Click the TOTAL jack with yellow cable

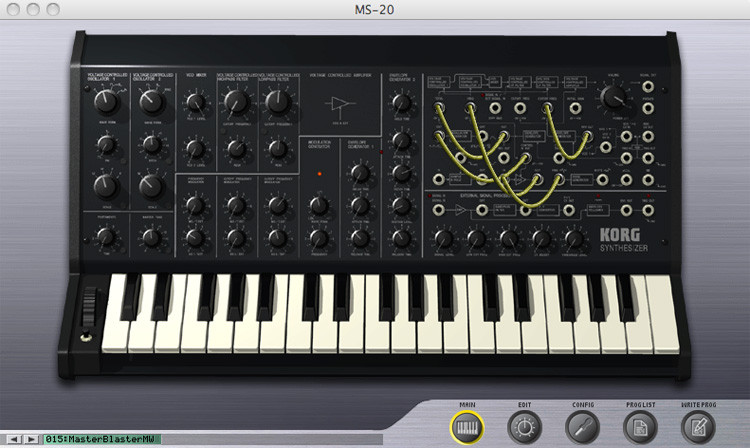click(x=439, y=108)
